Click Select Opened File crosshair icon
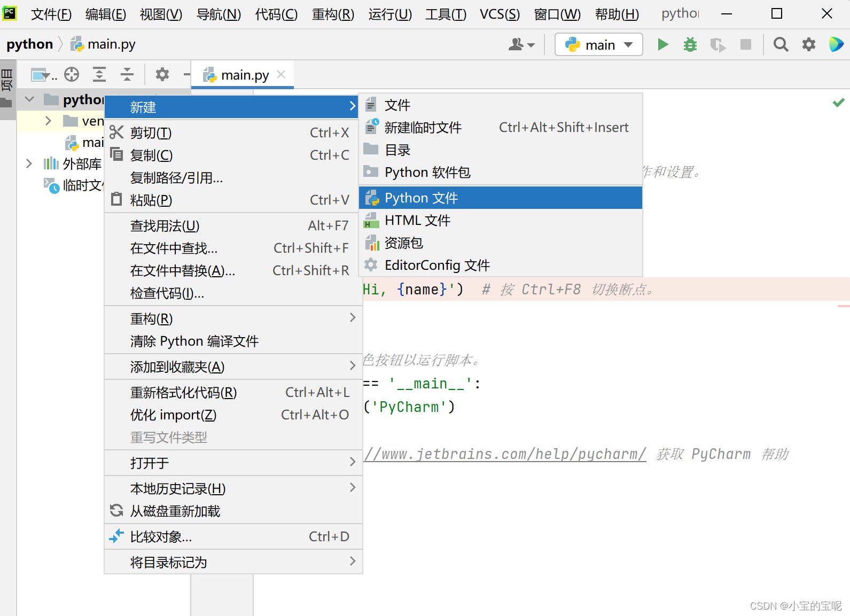The image size is (850, 616). point(72,74)
